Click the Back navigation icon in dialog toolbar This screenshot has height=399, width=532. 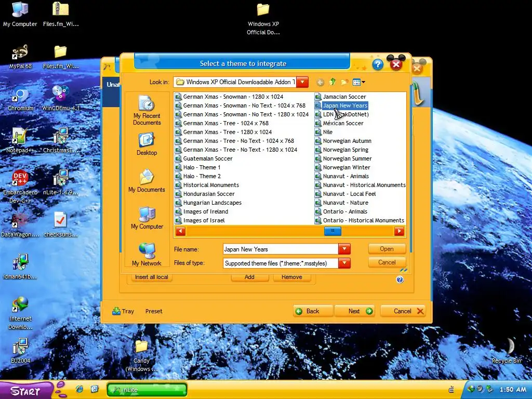point(320,82)
